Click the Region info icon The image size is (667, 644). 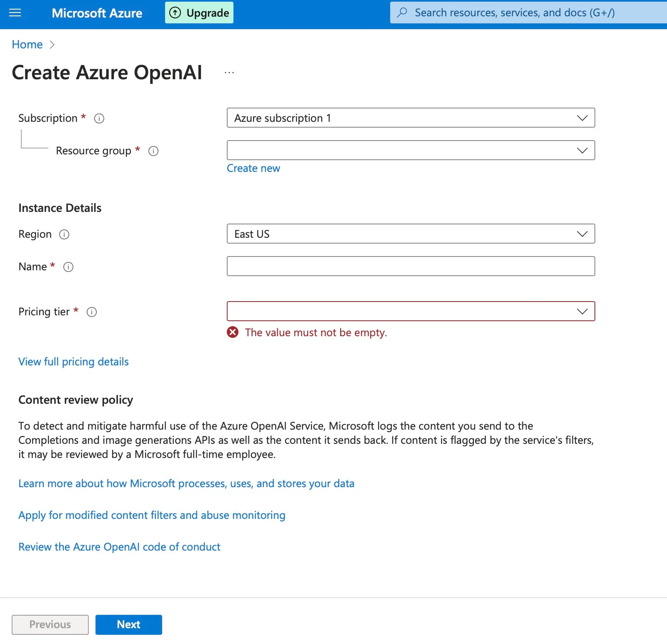65,234
